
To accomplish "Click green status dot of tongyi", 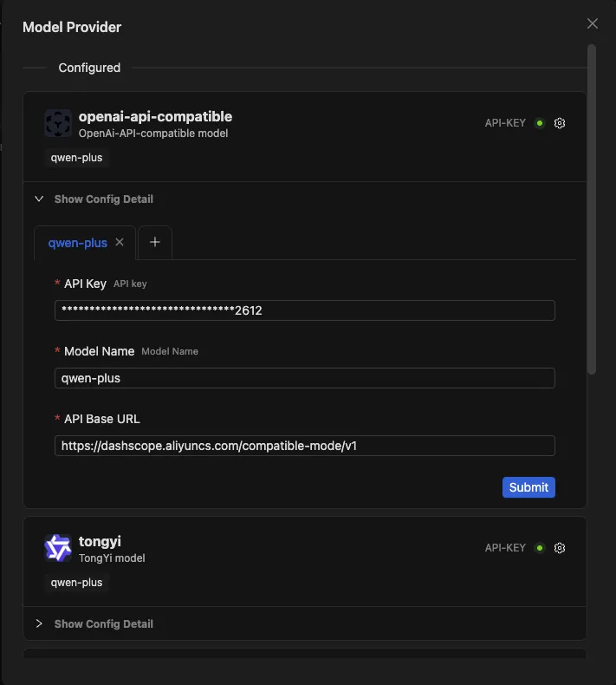I will click(540, 548).
